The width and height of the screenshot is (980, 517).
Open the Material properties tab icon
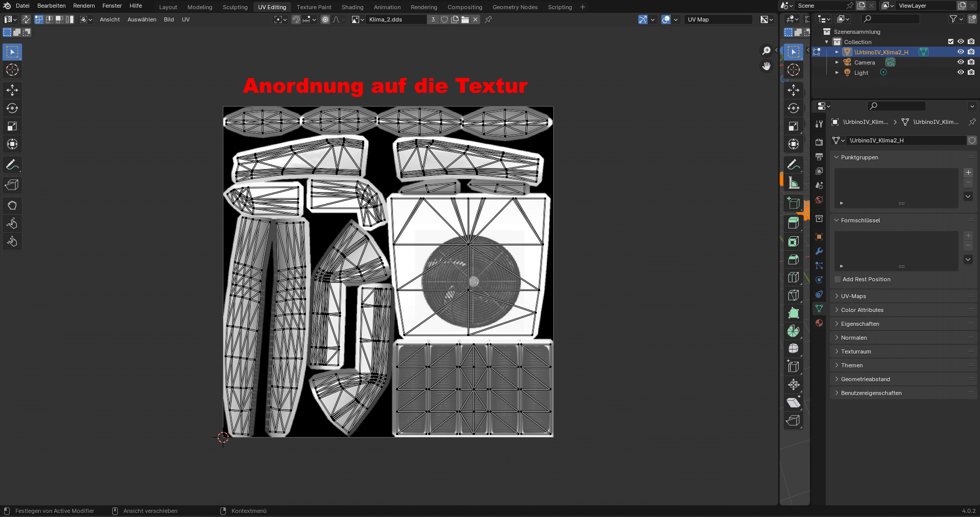[x=819, y=323]
